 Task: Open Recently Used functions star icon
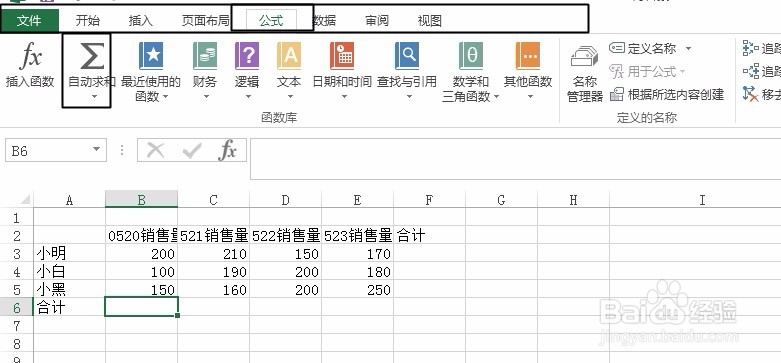151,56
